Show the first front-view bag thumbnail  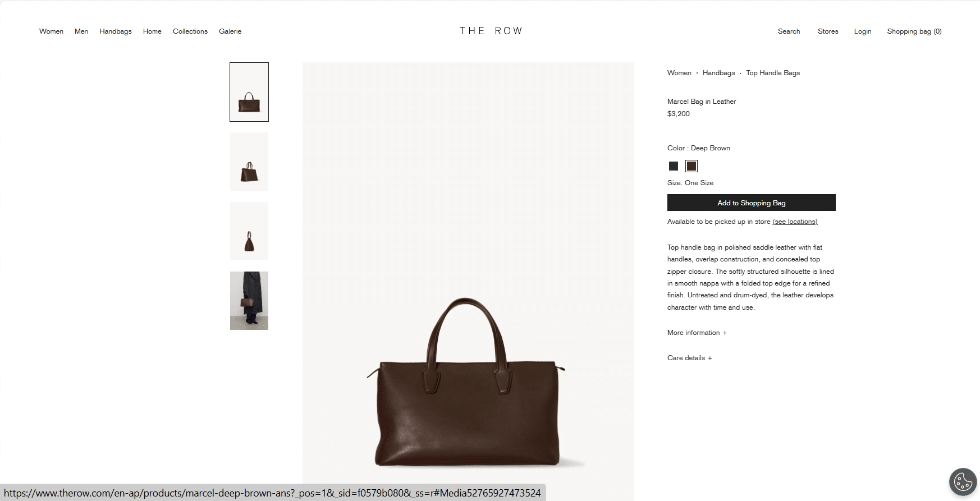[249, 92]
